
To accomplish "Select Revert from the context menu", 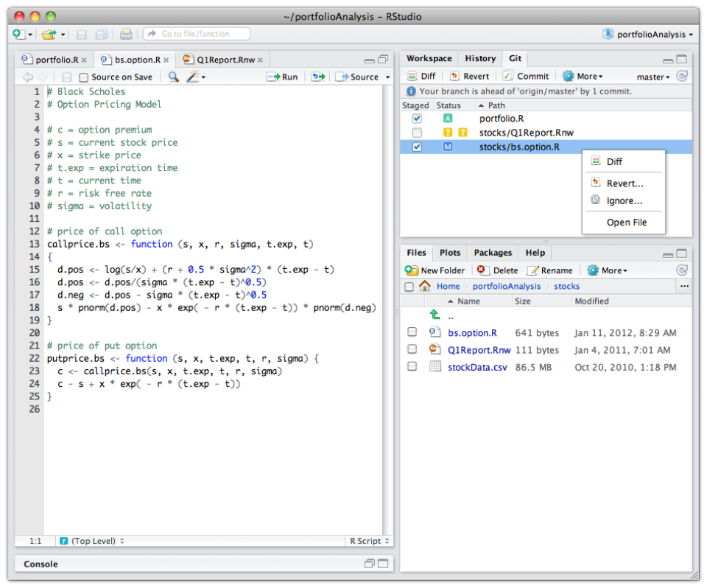I will (623, 181).
